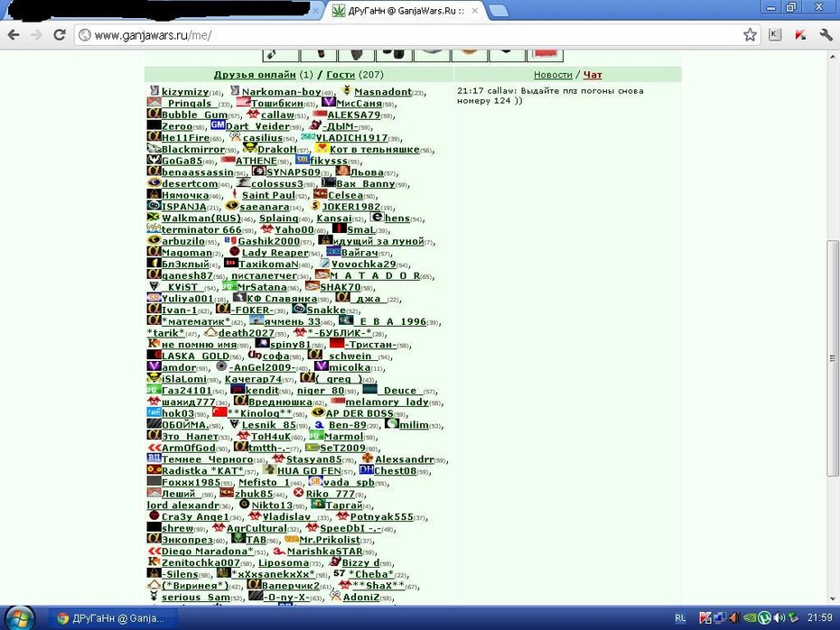Click the Kaspersky icon in system tray
Screen dimensions: 840x630
click(705, 617)
